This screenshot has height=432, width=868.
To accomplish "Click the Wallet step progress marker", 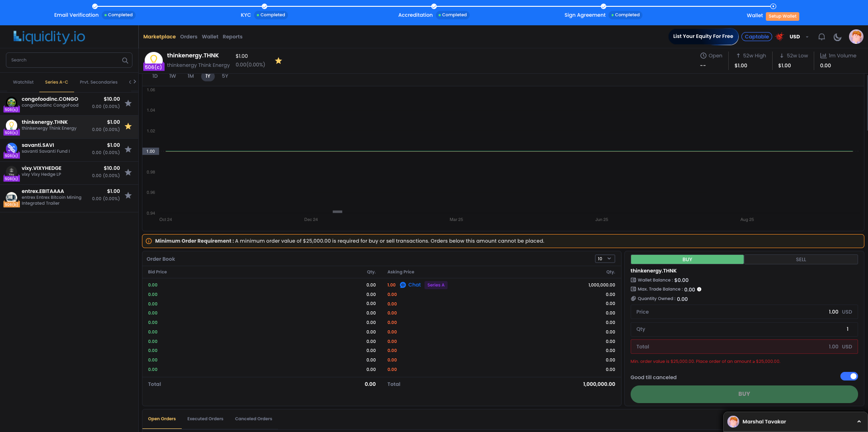I will [773, 6].
